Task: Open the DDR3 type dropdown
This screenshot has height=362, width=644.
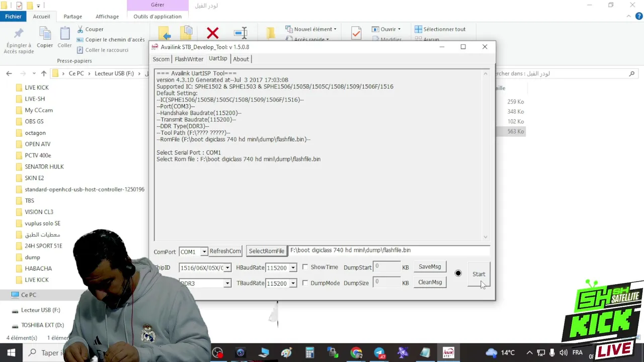Action: [227, 284]
